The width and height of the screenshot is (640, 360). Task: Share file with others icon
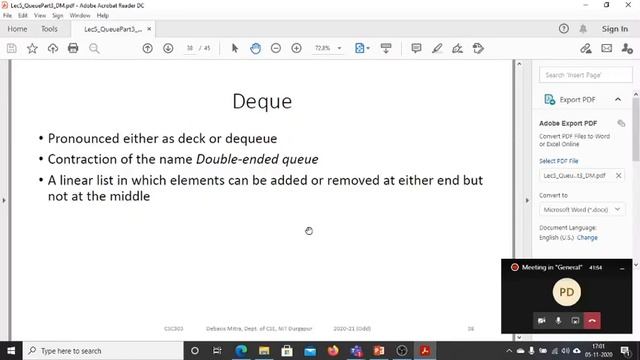[627, 48]
